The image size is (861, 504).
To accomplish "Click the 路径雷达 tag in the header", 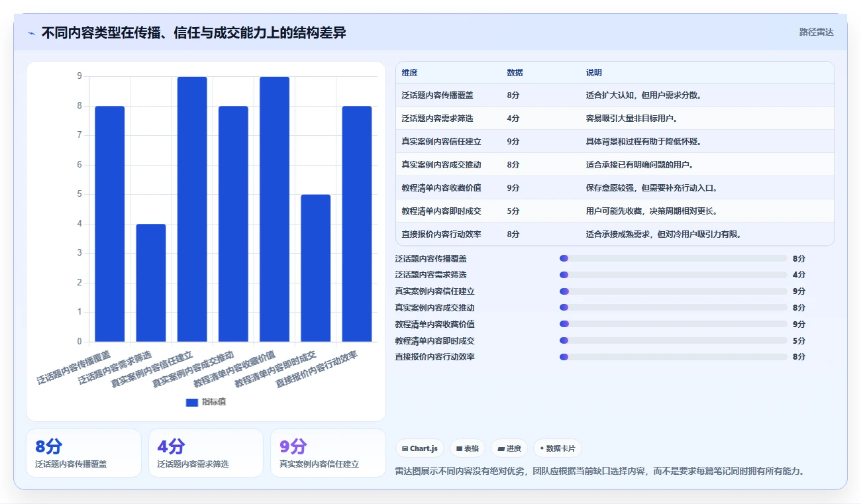I will point(816,32).
